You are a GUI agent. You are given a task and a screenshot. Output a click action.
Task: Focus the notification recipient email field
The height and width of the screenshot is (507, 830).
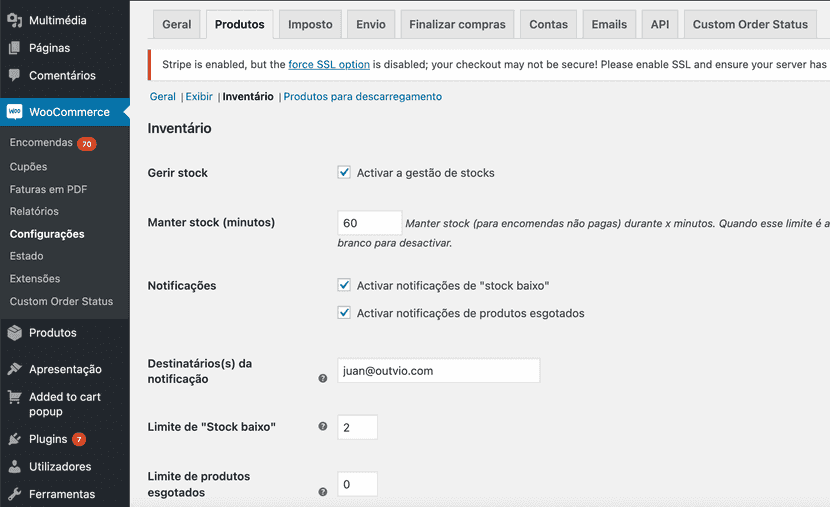[438, 371]
